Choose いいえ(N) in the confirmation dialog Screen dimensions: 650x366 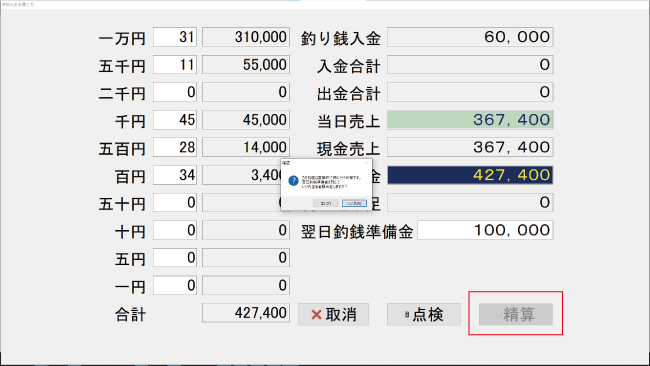tap(354, 203)
